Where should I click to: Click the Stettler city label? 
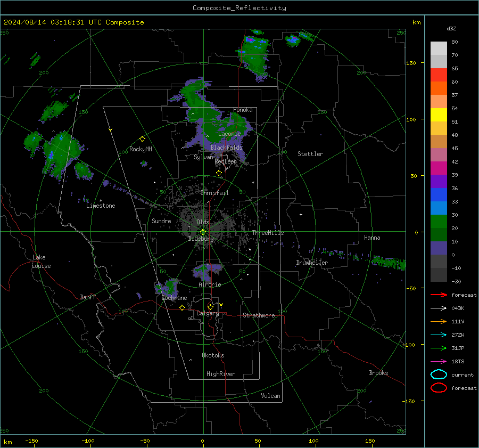310,154
